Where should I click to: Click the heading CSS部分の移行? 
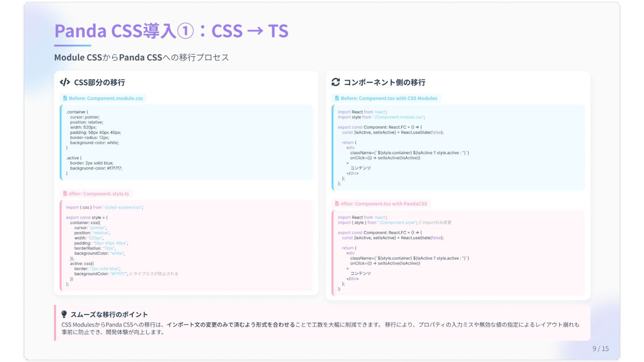coord(99,82)
